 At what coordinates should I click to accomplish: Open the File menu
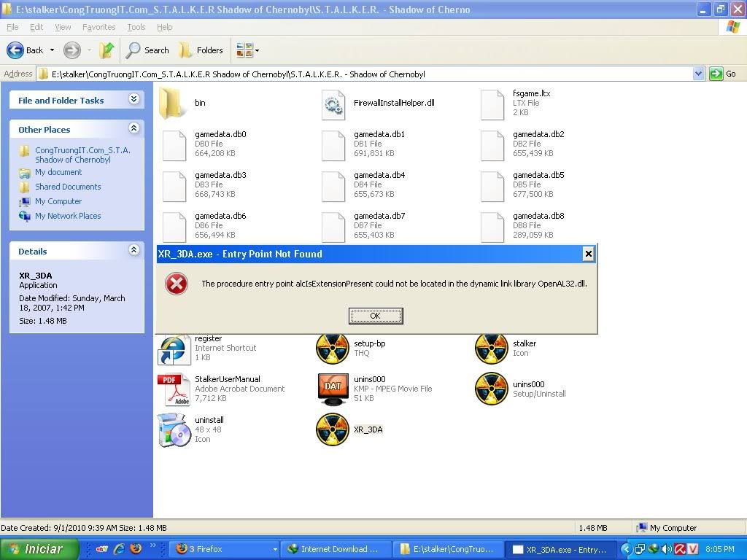click(12, 27)
